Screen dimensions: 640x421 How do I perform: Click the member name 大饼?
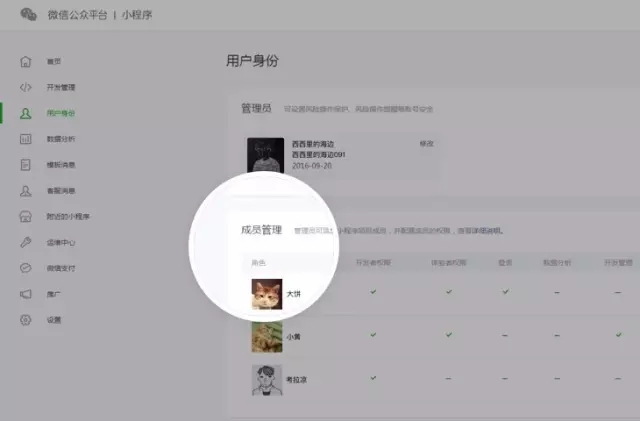[x=293, y=294]
